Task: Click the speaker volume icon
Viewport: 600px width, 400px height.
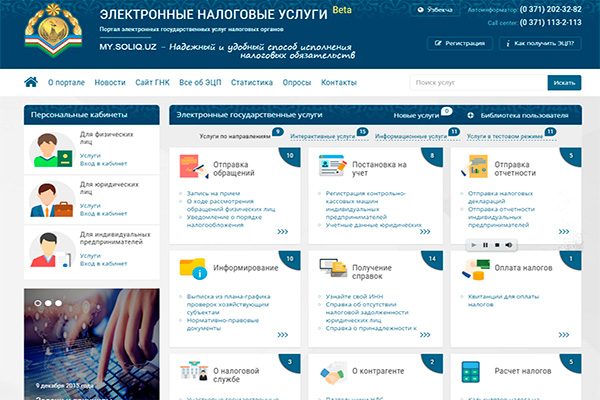Action: click(x=509, y=245)
